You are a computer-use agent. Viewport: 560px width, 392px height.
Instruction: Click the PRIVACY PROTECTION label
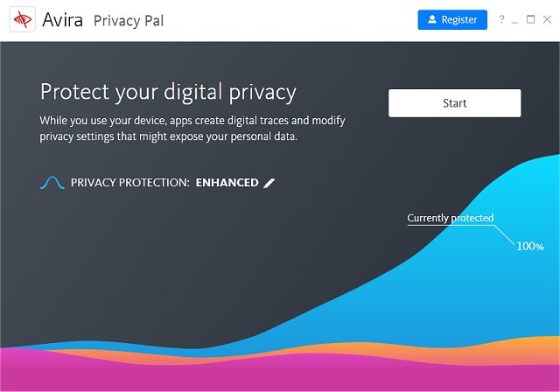coord(129,183)
